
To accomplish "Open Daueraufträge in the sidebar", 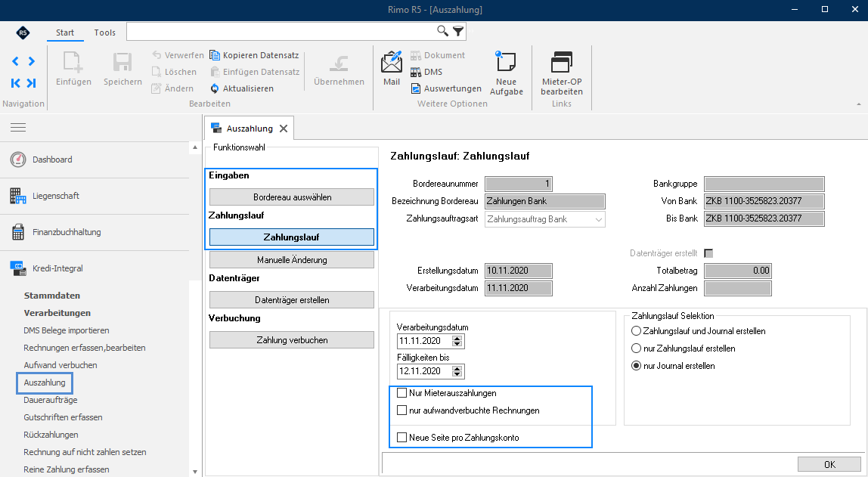I will coord(51,400).
